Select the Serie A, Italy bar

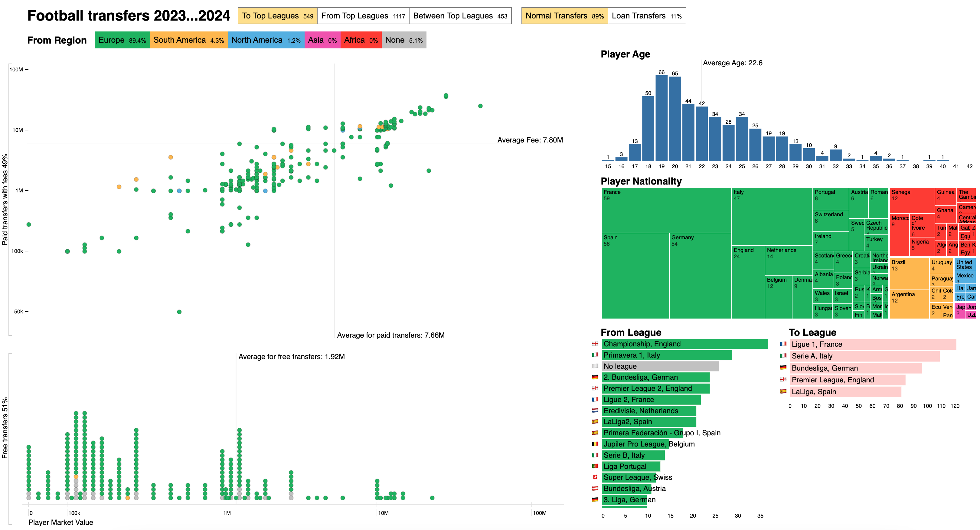click(865, 356)
